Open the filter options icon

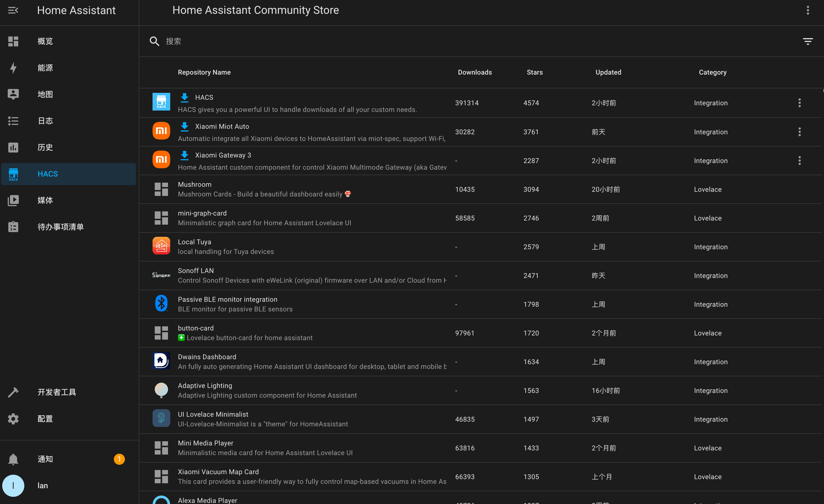pos(808,41)
